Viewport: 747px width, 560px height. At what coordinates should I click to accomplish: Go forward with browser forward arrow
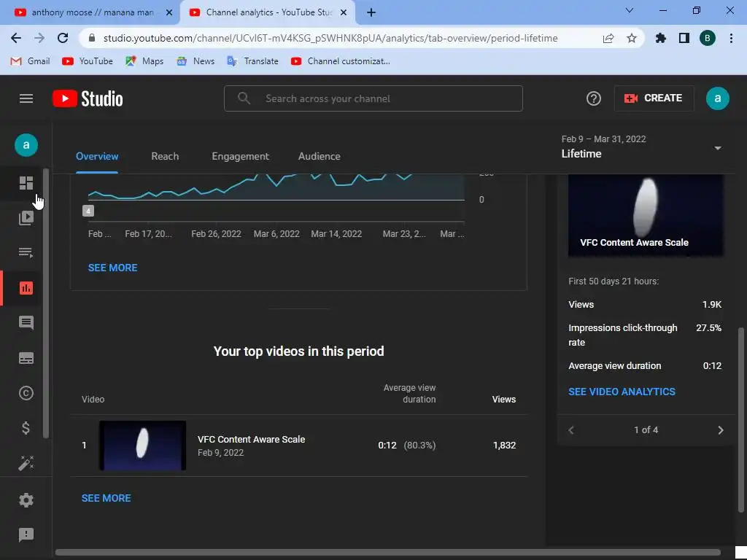tap(39, 38)
